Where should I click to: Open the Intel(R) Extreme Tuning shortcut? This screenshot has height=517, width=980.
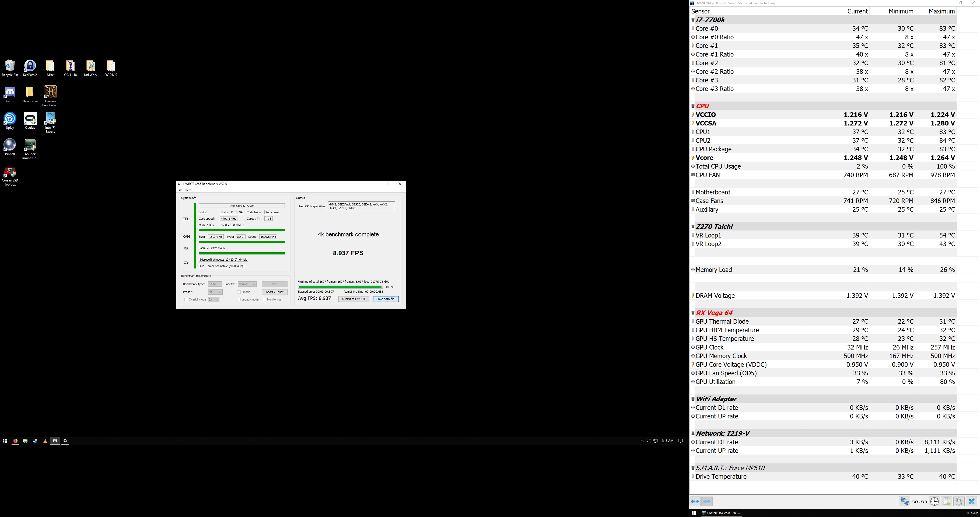coord(50,123)
